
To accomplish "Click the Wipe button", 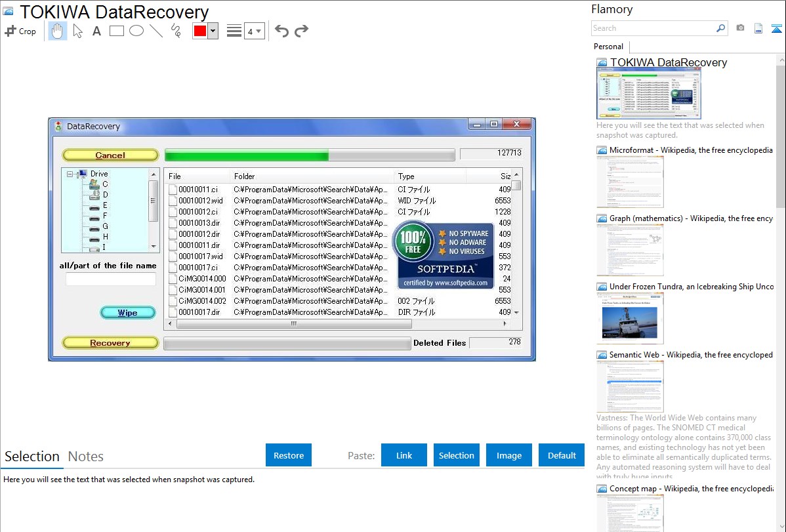I will [128, 313].
